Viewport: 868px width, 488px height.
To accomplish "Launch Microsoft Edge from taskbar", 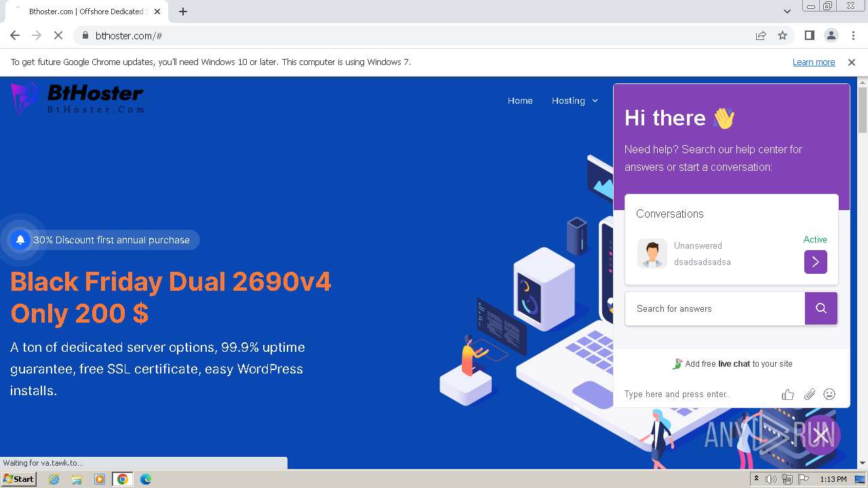I will click(146, 479).
